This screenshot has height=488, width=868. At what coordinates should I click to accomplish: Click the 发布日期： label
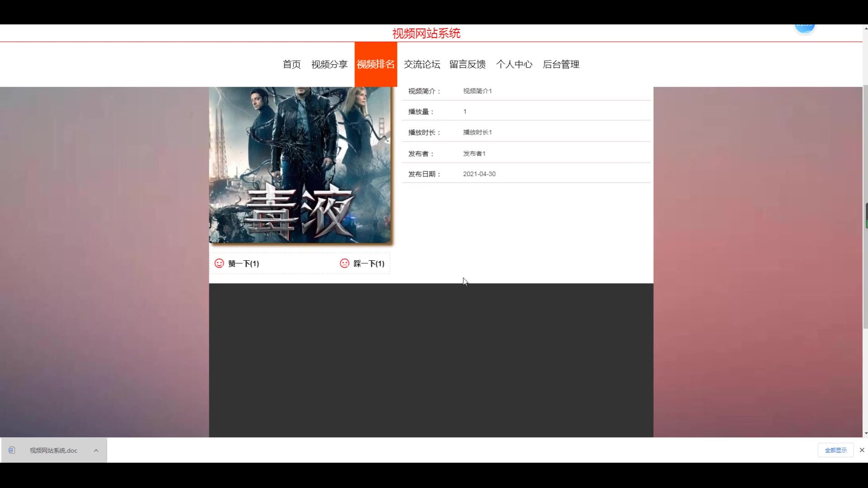click(x=425, y=174)
